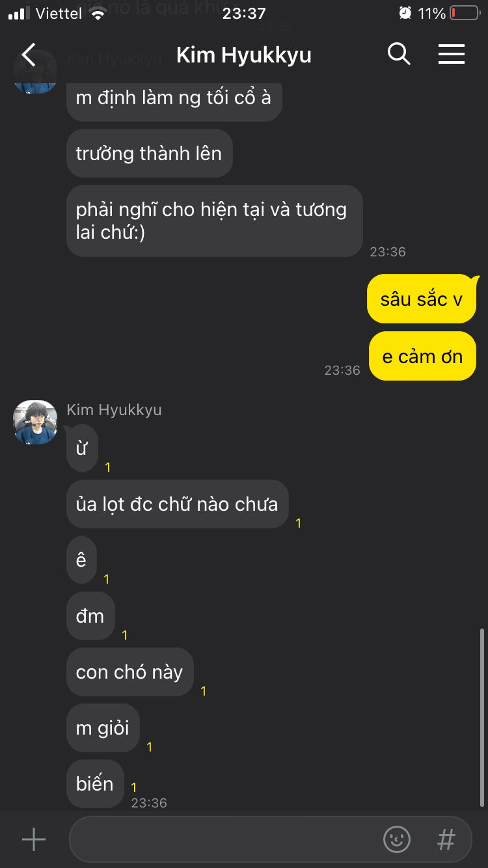Screen dimensions: 488x868
Task: Select the "e cảm ơn" message bubble
Action: coord(422,357)
